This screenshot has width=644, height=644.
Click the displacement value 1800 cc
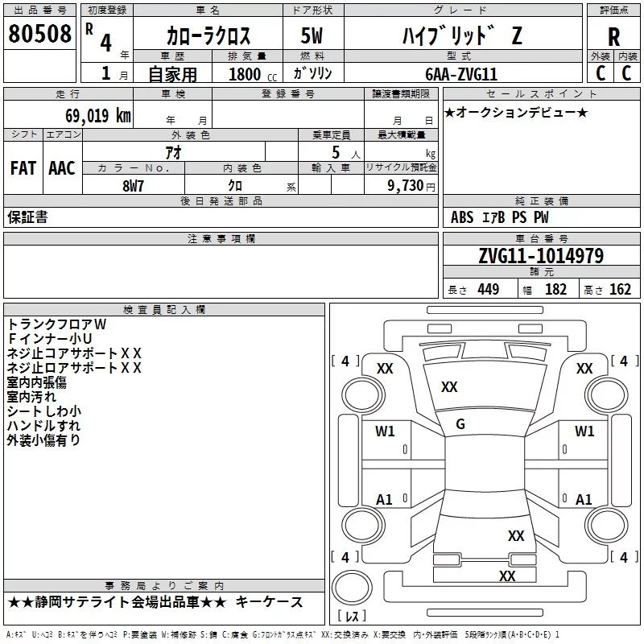[253, 75]
